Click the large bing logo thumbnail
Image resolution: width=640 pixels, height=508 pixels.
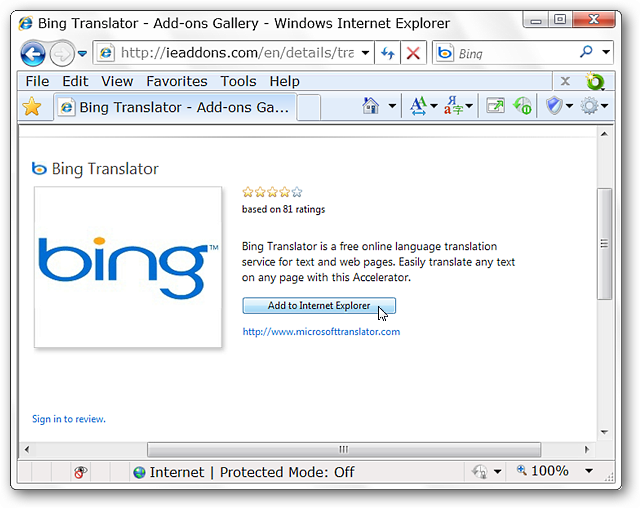128,267
